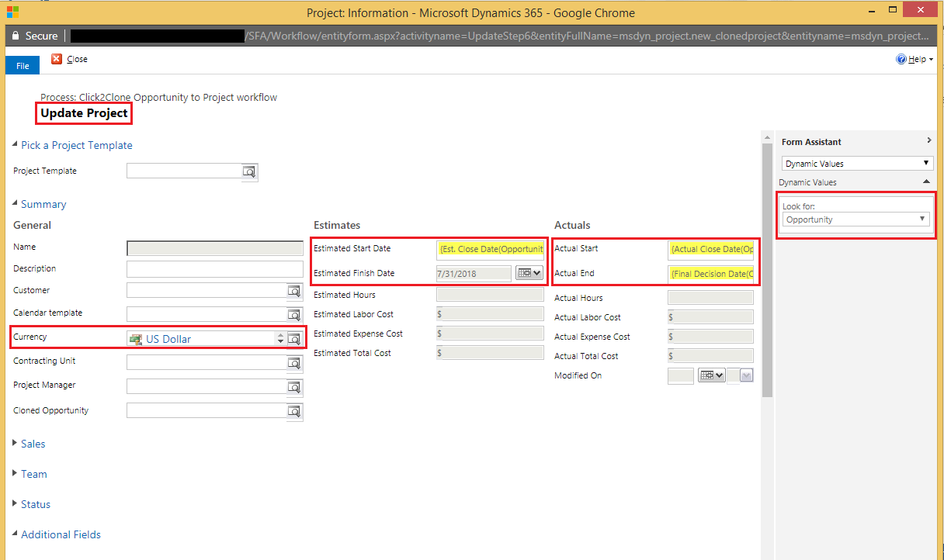Viewport: 944px width, 560px height.
Task: Select the US Dollar currency link
Action: pos(168,339)
